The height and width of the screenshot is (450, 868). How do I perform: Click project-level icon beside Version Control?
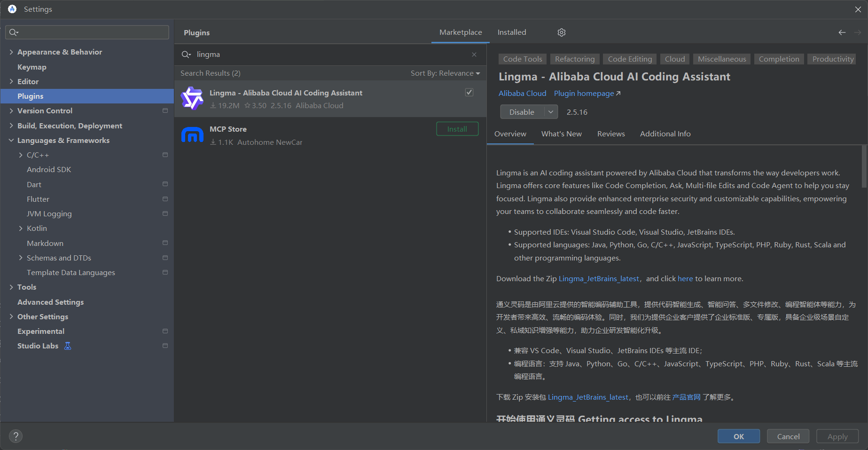pos(165,111)
